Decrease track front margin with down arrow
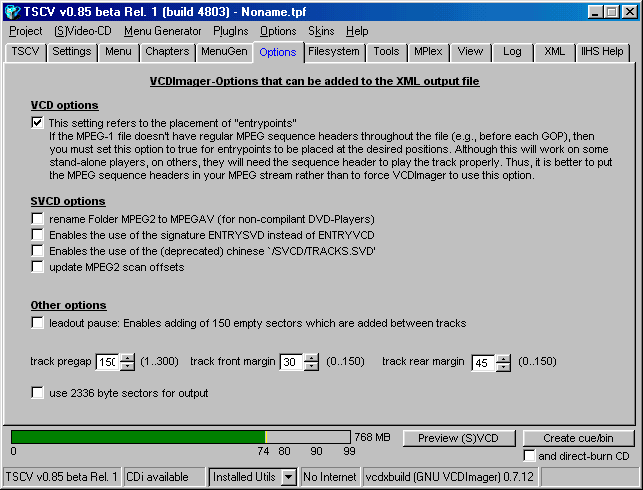This screenshot has width=643, height=490. [311, 367]
